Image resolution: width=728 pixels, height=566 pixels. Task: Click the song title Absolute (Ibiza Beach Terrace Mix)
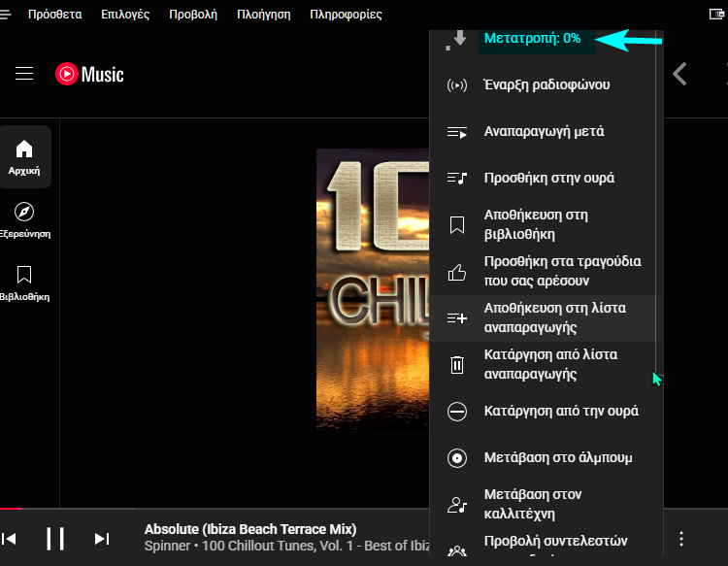[x=250, y=529]
